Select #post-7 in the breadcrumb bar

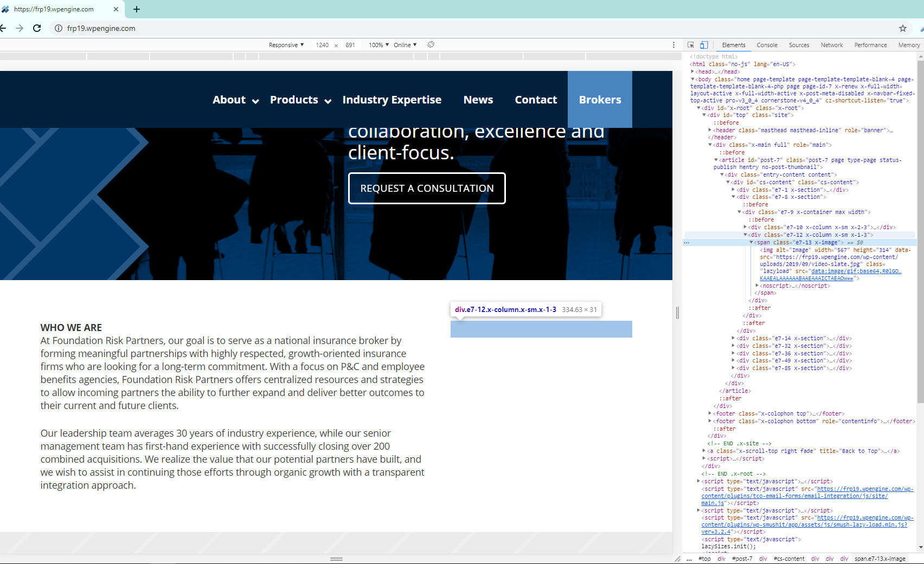pos(742,559)
